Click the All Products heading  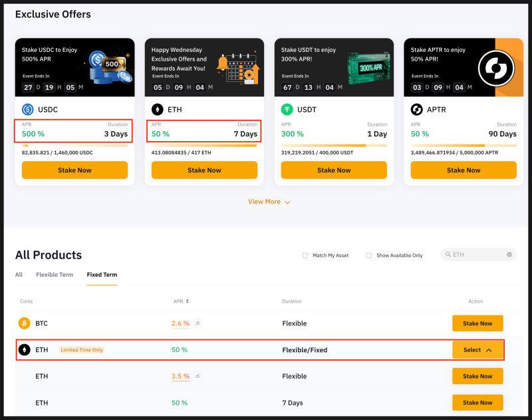[x=49, y=255]
